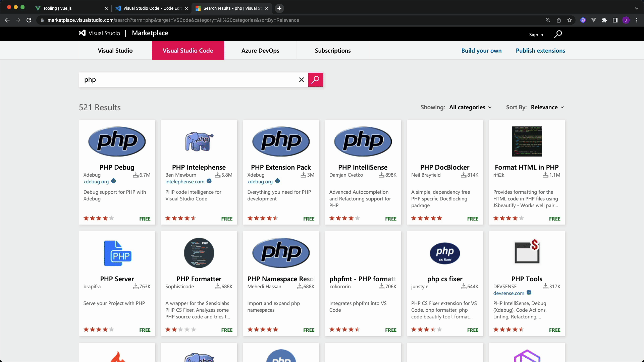Switch to the Azure DevOps tab
This screenshot has width=644, height=362.
(x=260, y=51)
